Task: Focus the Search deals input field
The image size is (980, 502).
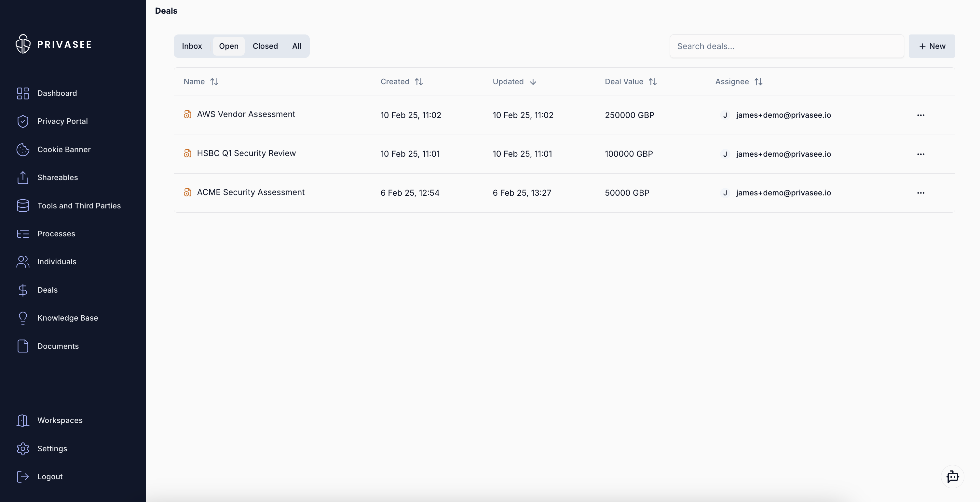Action: [786, 46]
